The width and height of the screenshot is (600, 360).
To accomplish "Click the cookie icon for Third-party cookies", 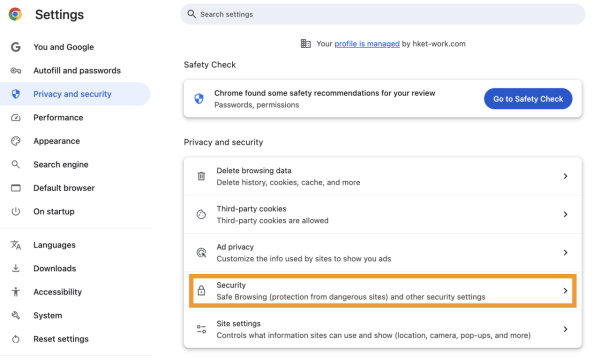I will 201,214.
